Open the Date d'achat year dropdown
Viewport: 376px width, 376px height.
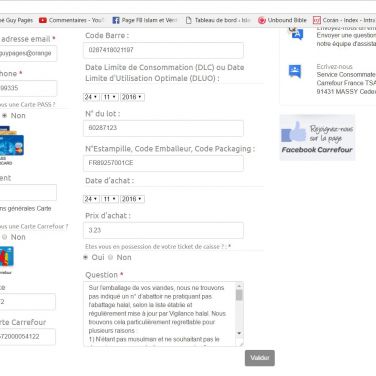tap(132, 199)
